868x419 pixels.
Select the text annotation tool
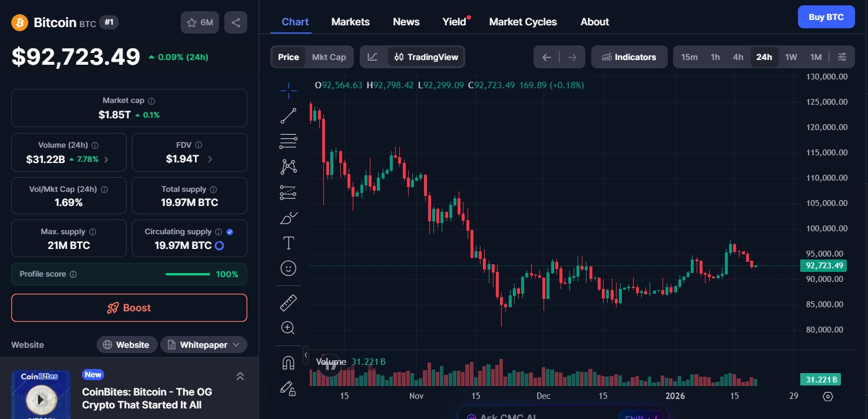[x=289, y=243]
